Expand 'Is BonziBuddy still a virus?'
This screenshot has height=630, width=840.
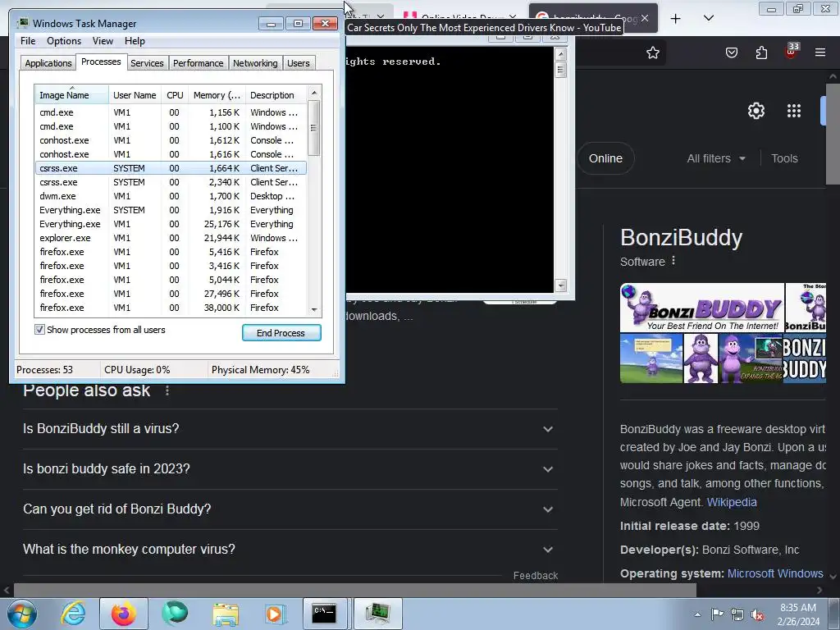[x=290, y=429]
